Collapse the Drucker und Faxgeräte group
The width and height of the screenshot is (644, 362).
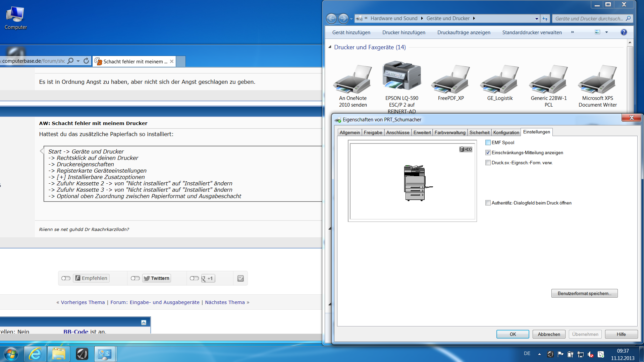(330, 47)
